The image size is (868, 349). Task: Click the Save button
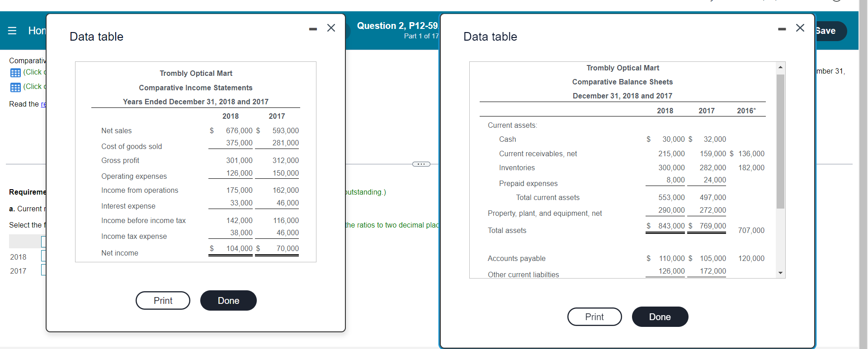pos(828,31)
